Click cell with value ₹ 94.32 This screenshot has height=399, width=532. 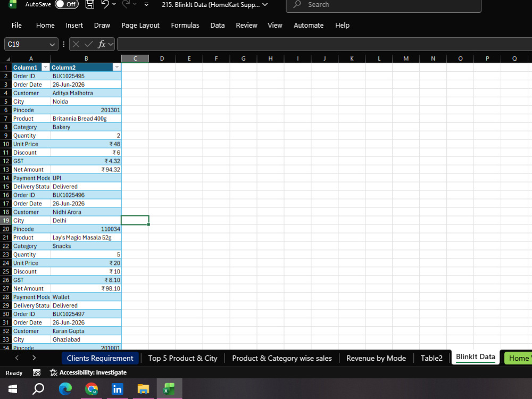[x=86, y=169]
